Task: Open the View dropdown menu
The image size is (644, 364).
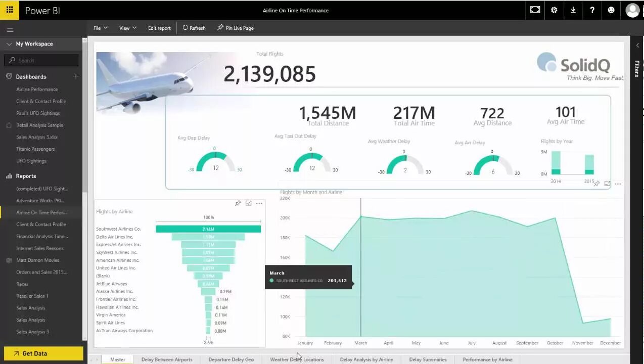Action: coord(128,28)
